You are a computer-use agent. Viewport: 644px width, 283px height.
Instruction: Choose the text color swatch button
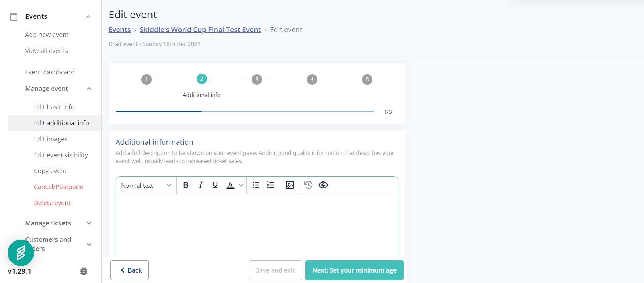pos(230,185)
